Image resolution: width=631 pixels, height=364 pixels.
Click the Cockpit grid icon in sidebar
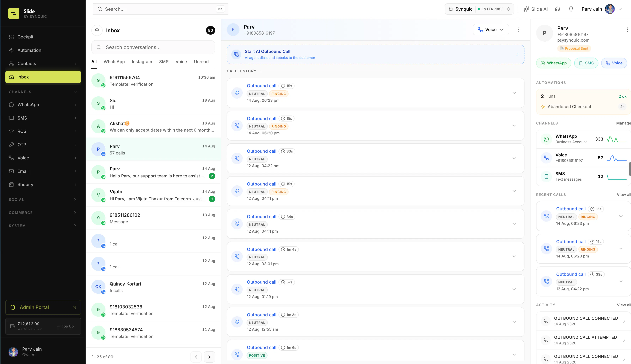coord(11,37)
